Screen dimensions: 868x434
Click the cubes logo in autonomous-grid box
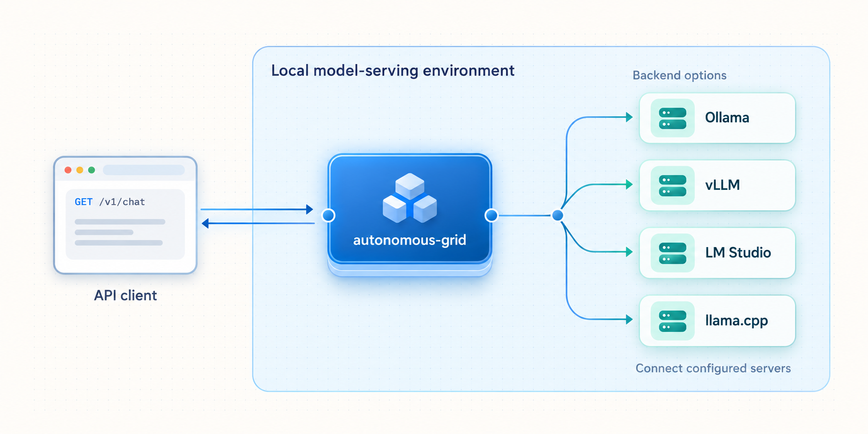[410, 198]
